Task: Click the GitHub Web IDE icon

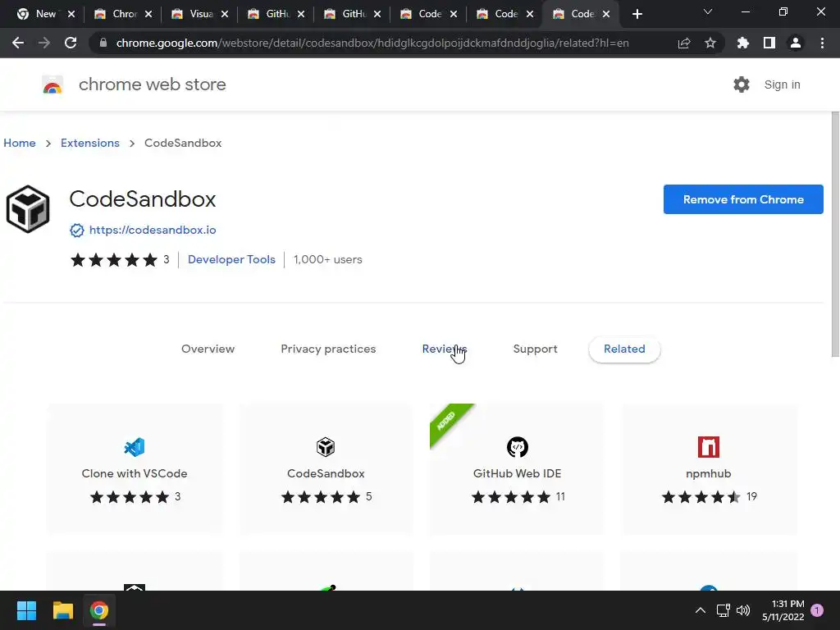Action: tap(518, 447)
